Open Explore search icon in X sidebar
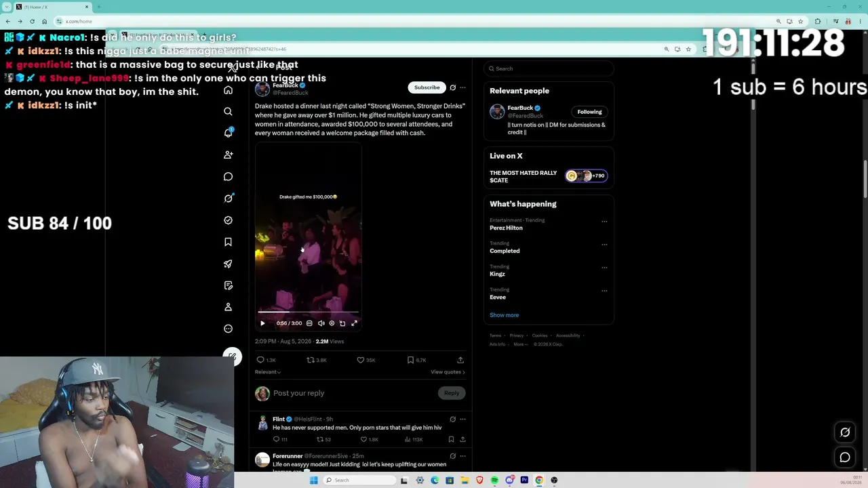 click(x=228, y=111)
